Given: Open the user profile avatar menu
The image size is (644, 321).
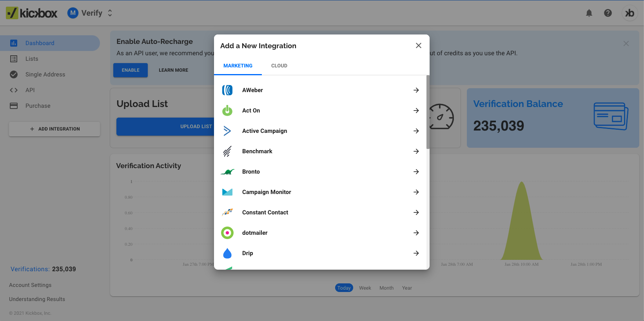Looking at the screenshot, I should [x=629, y=13].
